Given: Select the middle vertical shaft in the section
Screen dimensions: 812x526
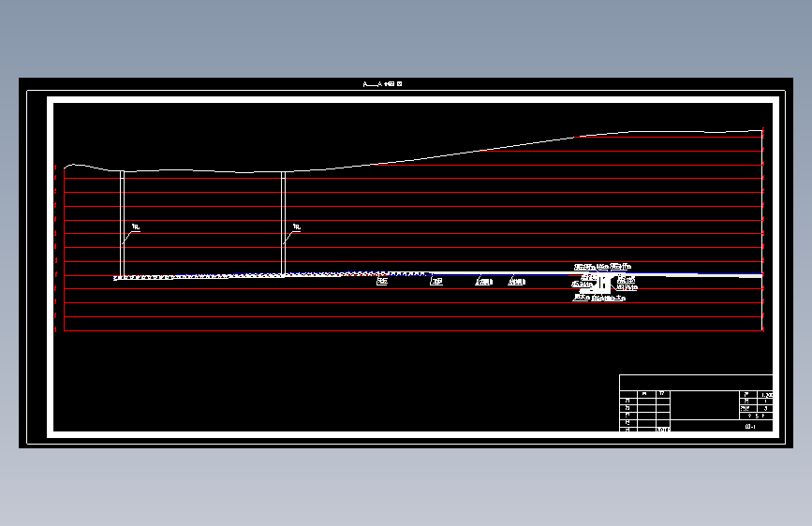Looking at the screenshot, I should tap(283, 224).
